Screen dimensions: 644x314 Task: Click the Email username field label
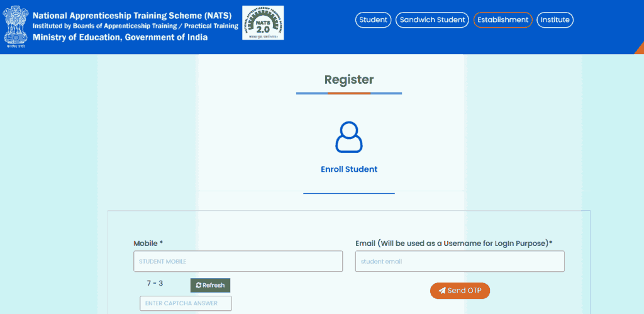[x=458, y=243]
